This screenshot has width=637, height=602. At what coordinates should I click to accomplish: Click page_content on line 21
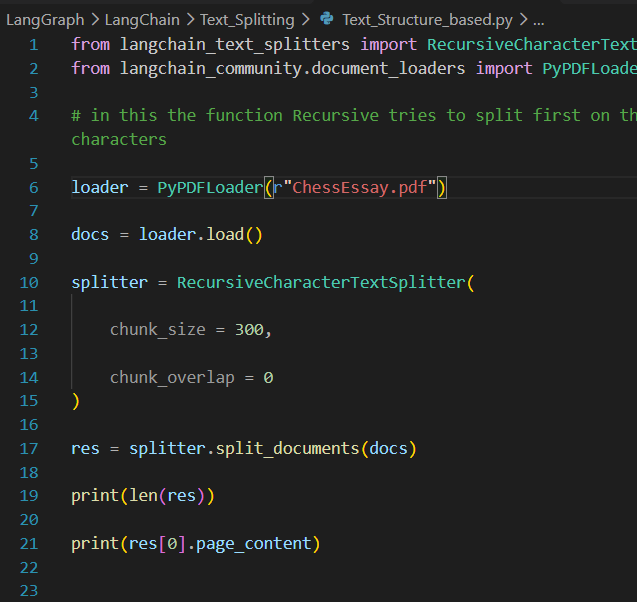(254, 544)
